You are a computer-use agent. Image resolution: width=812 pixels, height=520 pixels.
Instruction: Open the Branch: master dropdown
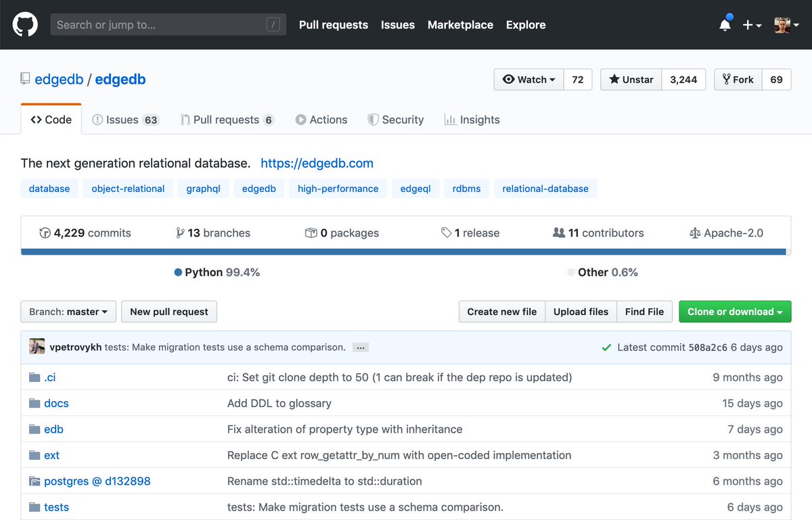[68, 312]
